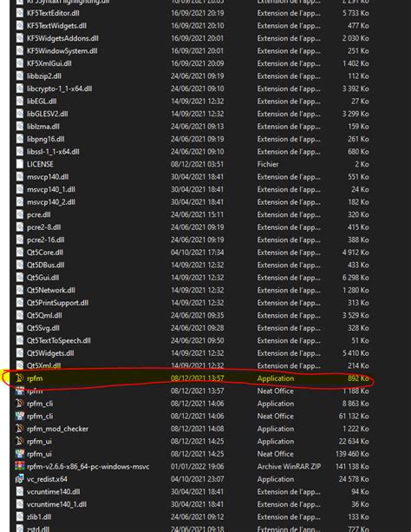Viewport: 411px width, 532px height.
Task: Click the rpfm_mod_checker application icon
Action: 20,429
